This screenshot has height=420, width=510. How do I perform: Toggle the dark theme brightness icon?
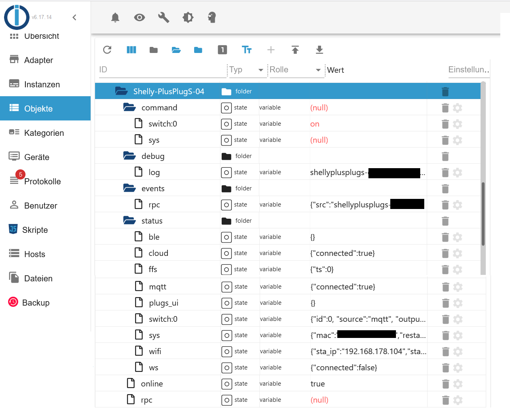(188, 17)
